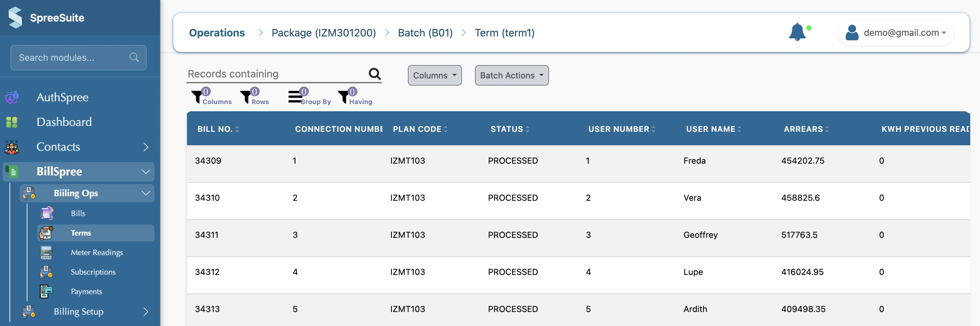Screen dimensions: 980x326
Task: Click the Bills icon in sidebar
Action: (x=46, y=213)
